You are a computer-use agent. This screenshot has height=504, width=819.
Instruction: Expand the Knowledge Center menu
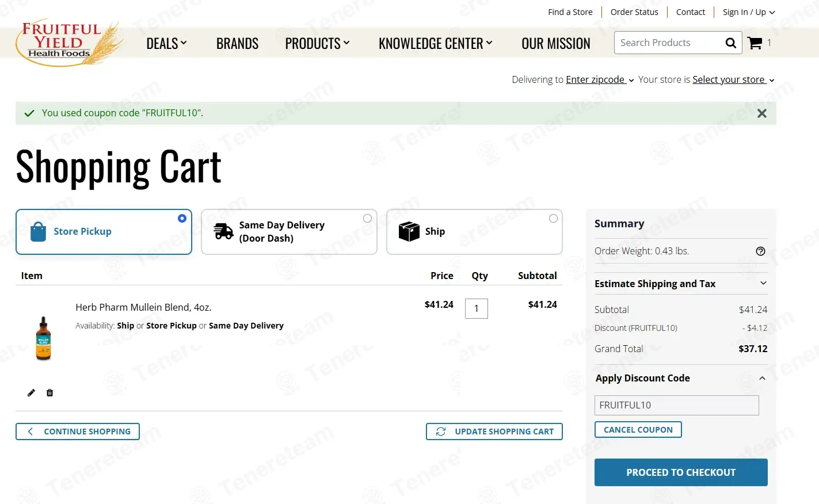tap(436, 43)
